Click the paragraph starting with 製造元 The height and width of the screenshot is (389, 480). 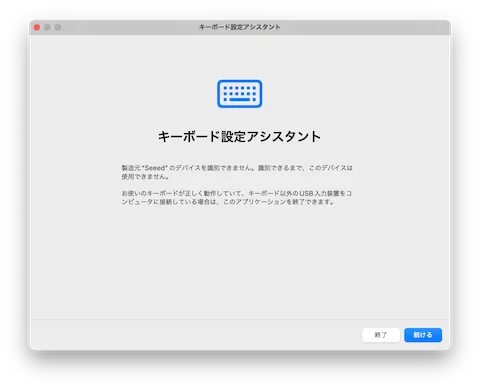pos(237,172)
